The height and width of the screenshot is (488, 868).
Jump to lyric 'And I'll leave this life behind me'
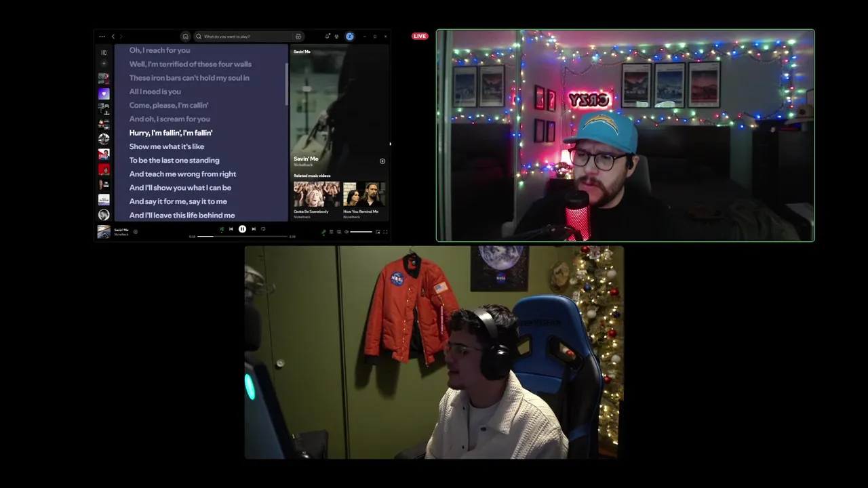(182, 216)
